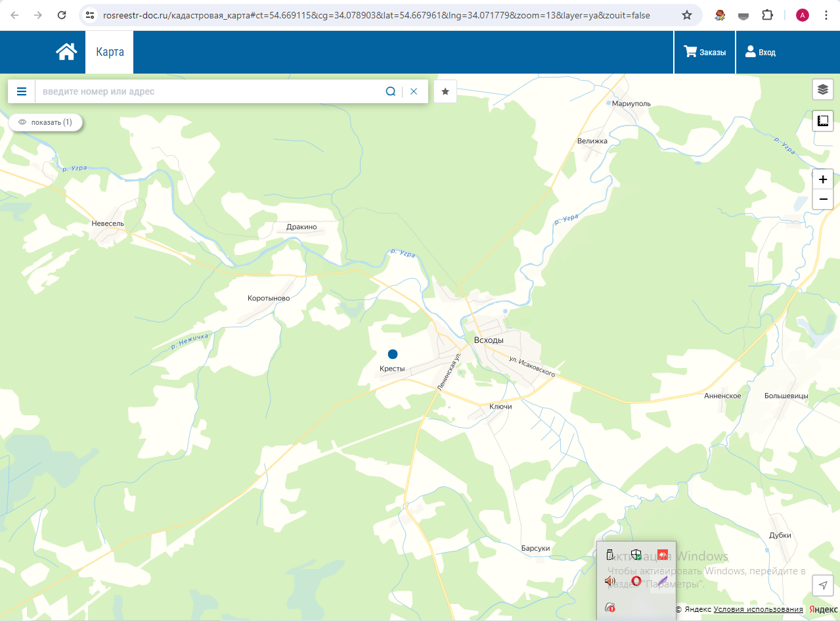Toggle показать (1) visibility
The height and width of the screenshot is (621, 840).
pyautogui.click(x=45, y=122)
